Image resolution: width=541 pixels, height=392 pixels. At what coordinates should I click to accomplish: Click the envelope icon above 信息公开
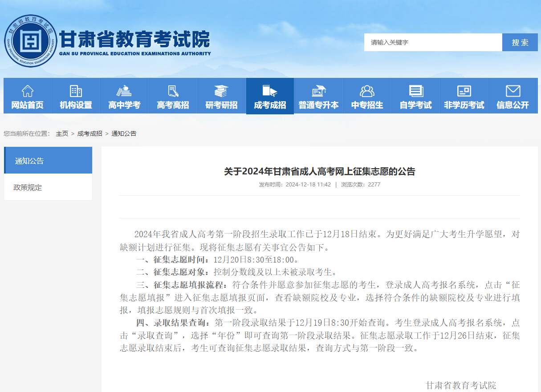click(x=513, y=91)
